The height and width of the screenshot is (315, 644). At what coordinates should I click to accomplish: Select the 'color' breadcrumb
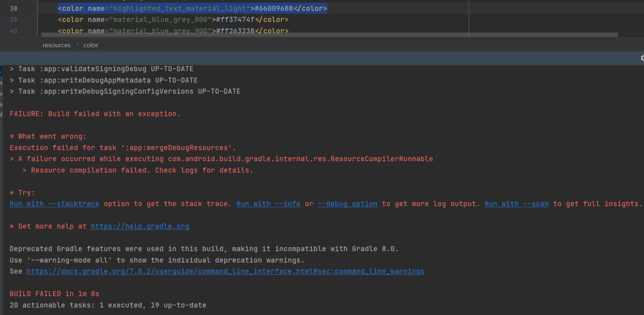pos(91,45)
